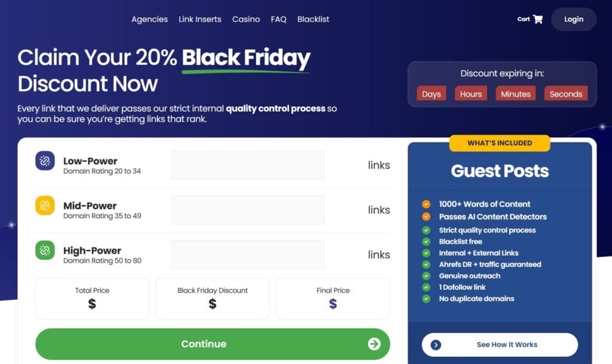Screen dimensions: 612x364
Task: Click the arrow icon on Continue button
Action: pyautogui.click(x=374, y=344)
